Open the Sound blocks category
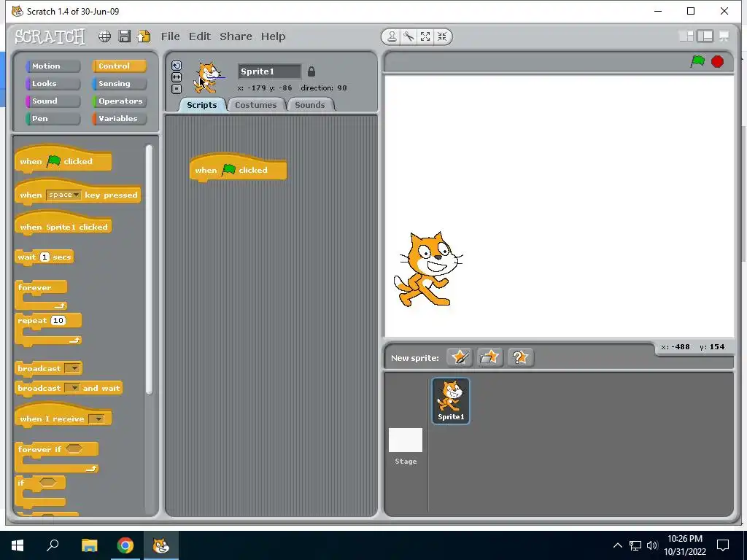 (x=53, y=101)
